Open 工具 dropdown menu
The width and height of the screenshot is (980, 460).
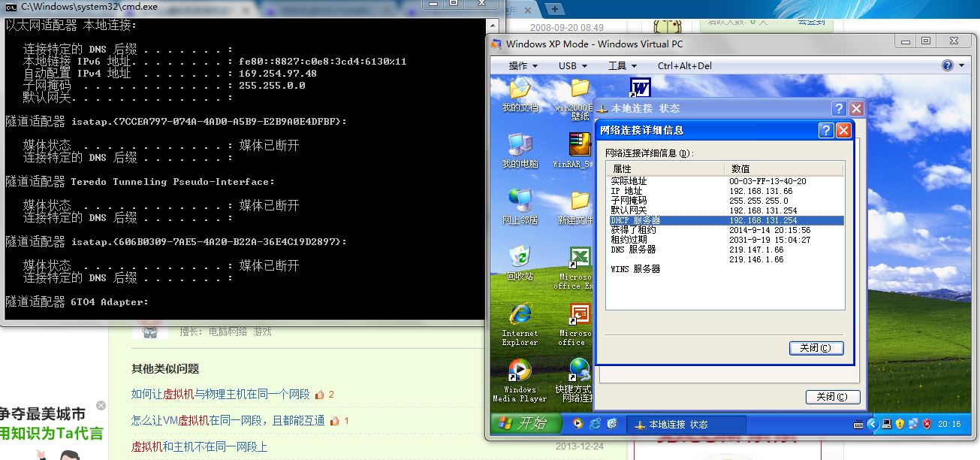(623, 65)
